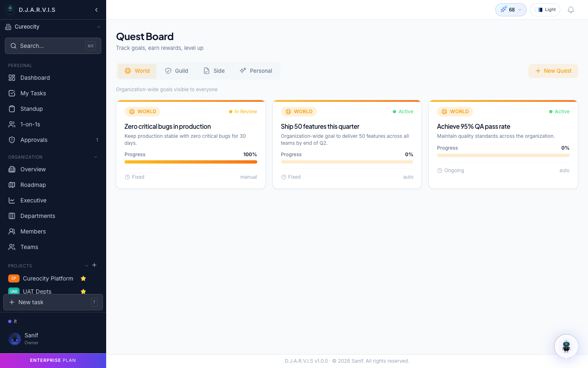Toggle the Light theme switch

[x=545, y=10]
